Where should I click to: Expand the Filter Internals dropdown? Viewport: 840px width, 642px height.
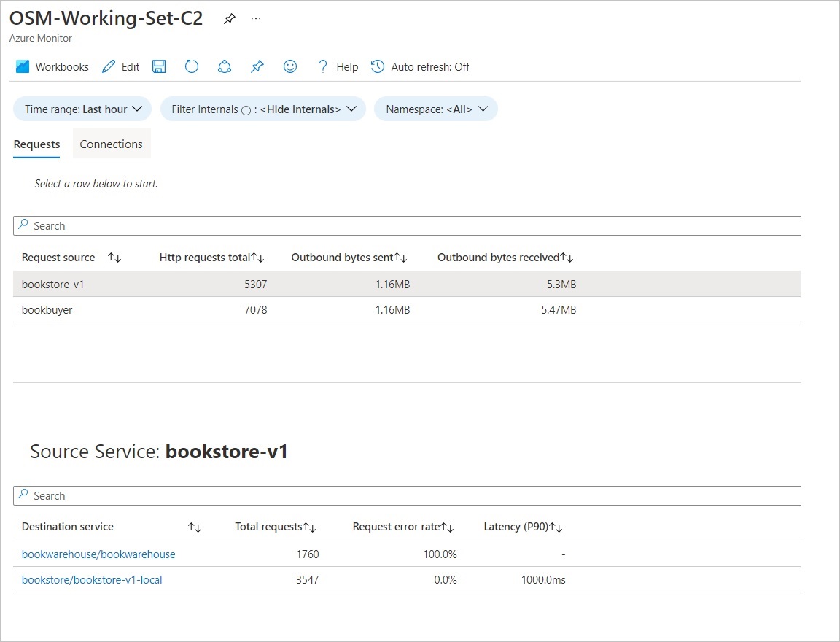coord(263,109)
